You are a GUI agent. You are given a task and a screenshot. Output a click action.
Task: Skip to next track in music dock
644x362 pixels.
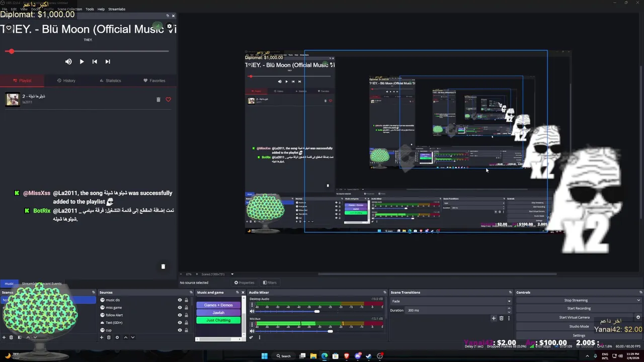108,61
